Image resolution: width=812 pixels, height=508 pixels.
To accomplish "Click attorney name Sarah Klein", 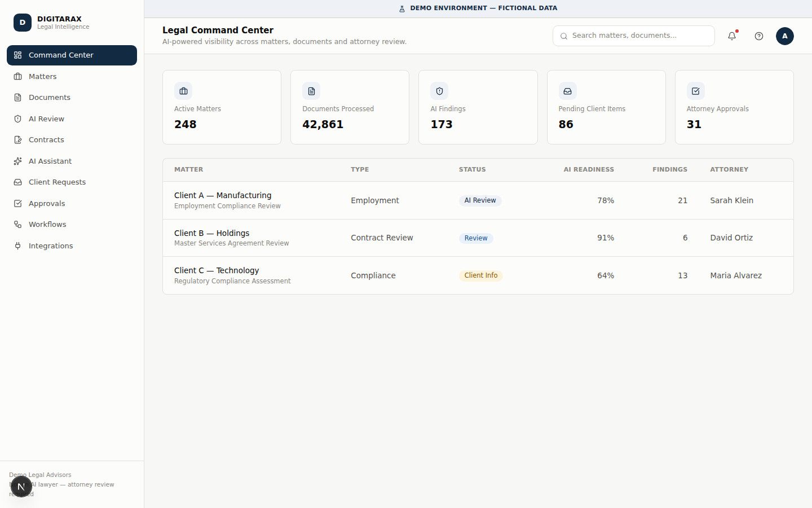I will [731, 200].
